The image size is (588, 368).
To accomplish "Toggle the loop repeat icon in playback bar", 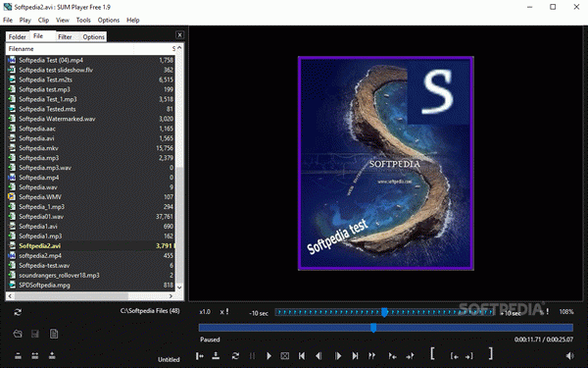I will 235,355.
